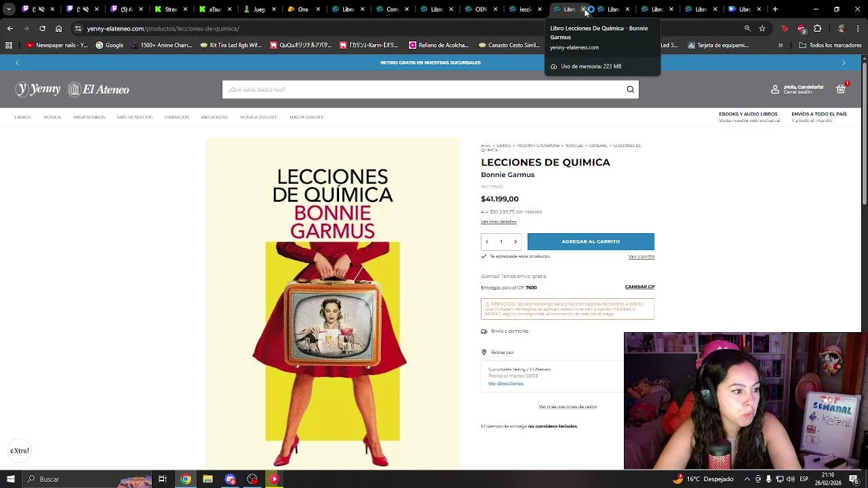This screenshot has height=488, width=868.
Task: Open Task View on the taskbar
Action: click(163, 479)
